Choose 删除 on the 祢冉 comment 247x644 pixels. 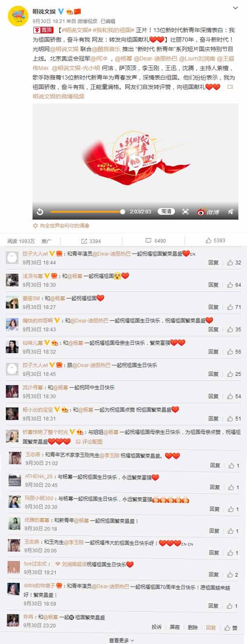click(x=193, y=627)
